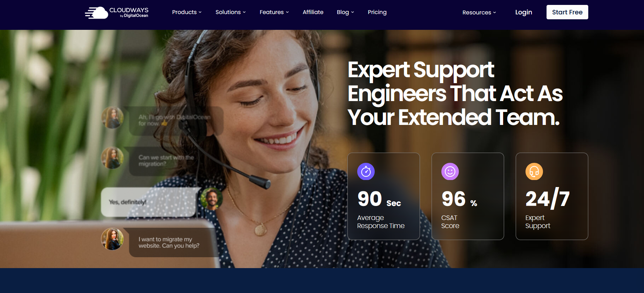Click the man's avatar beside "Yes, definitely!"
The height and width of the screenshot is (293, 644).
coord(212,199)
